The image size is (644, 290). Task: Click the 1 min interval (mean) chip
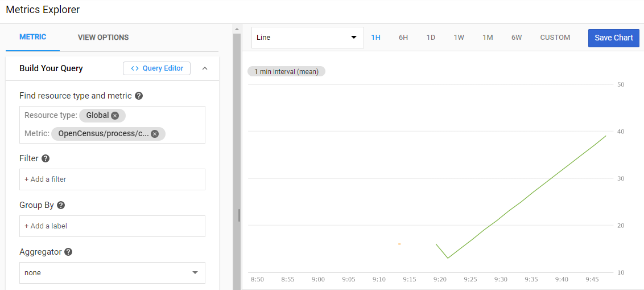(x=286, y=72)
